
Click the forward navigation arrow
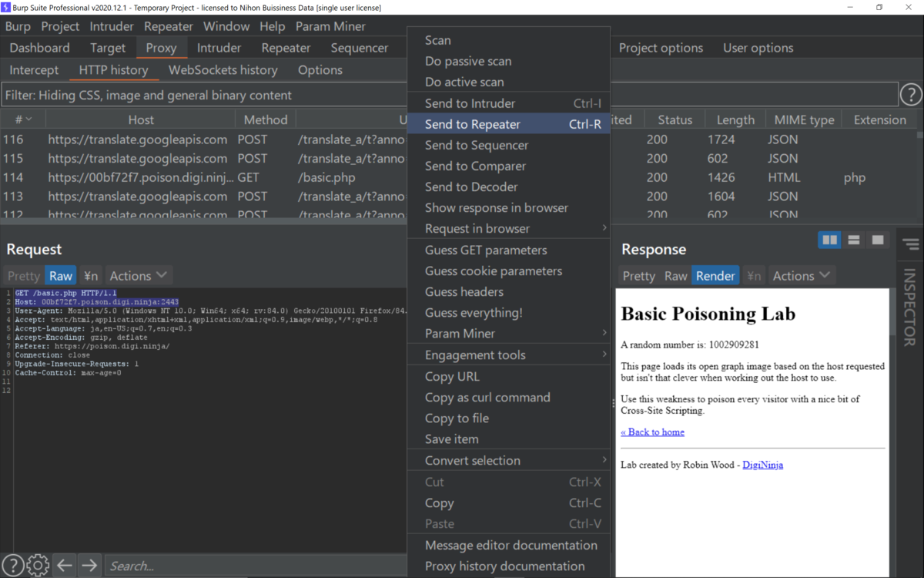click(x=89, y=565)
